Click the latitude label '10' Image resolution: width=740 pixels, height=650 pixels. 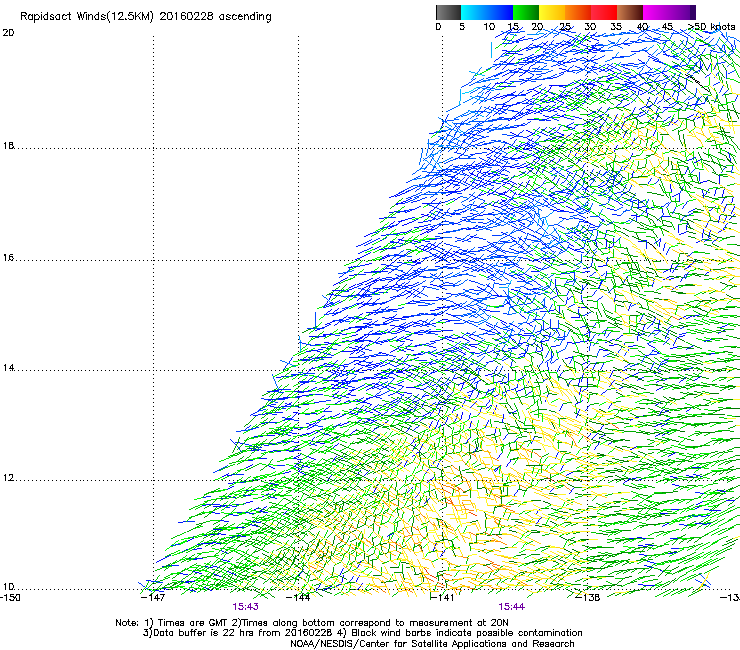coord(8,587)
